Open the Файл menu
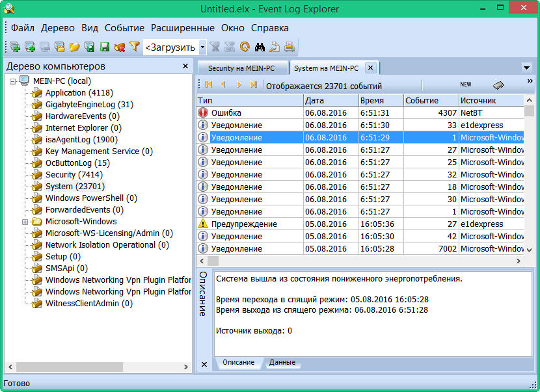540x392 pixels. point(23,28)
